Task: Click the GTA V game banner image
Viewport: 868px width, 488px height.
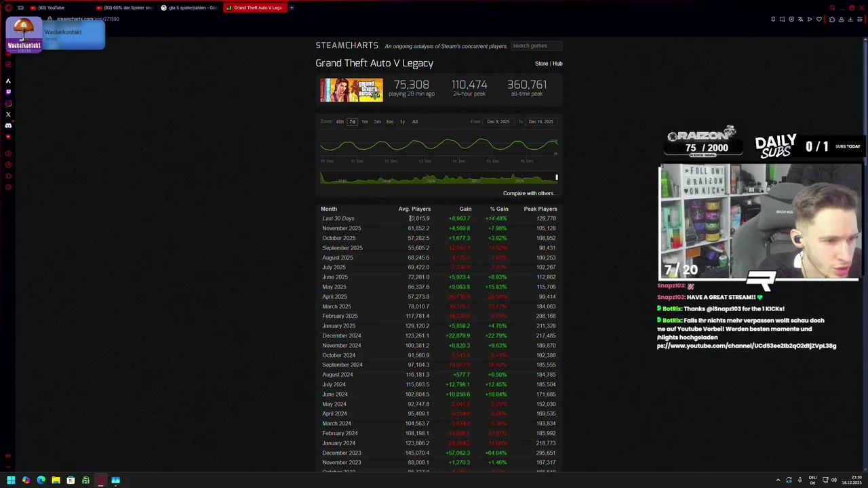Action: pyautogui.click(x=351, y=90)
